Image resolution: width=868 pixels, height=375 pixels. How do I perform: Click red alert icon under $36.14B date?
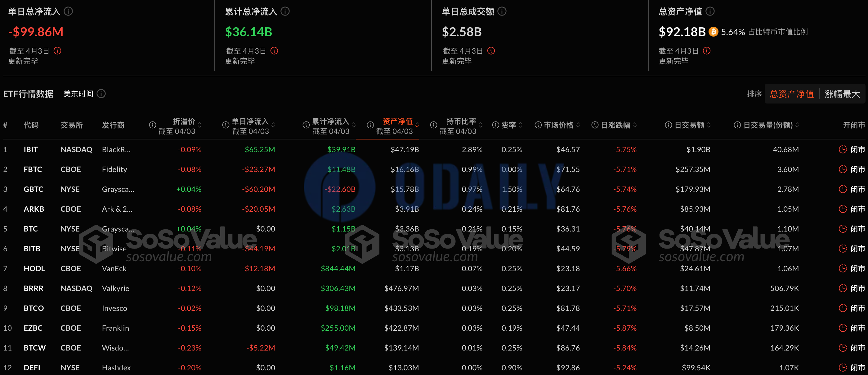pos(274,51)
